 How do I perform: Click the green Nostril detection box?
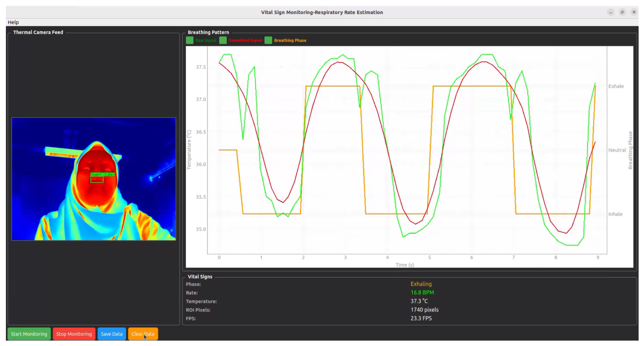tap(97, 179)
